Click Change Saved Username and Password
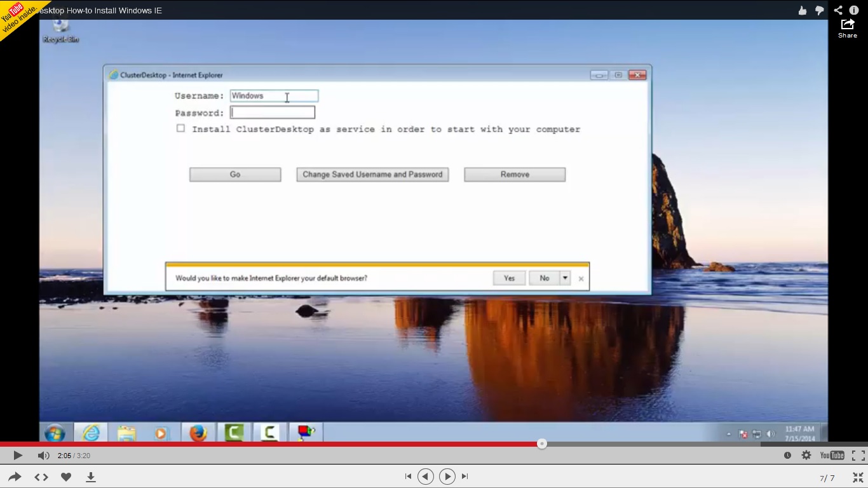 (x=372, y=174)
